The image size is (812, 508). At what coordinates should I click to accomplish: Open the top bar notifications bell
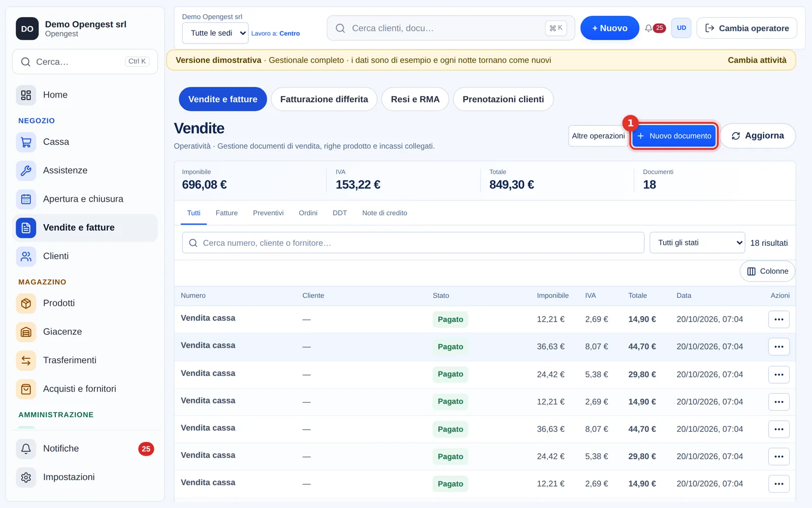point(649,28)
